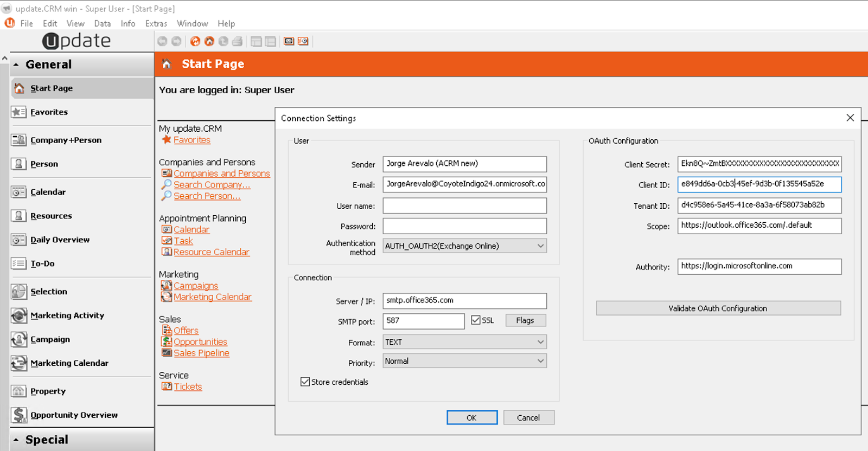Open the Help menu
Viewport: 868px width, 451px height.
pyautogui.click(x=226, y=23)
